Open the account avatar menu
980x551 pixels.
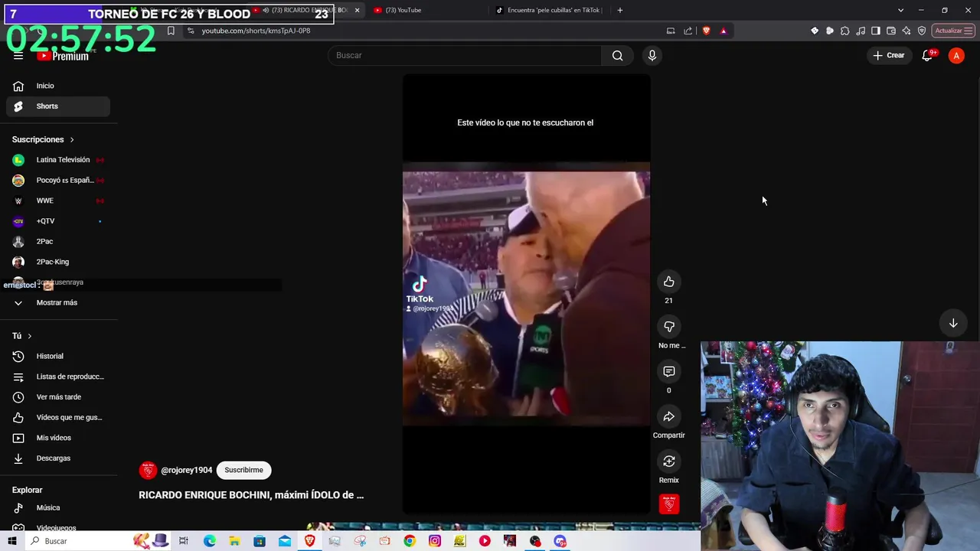(x=956, y=55)
